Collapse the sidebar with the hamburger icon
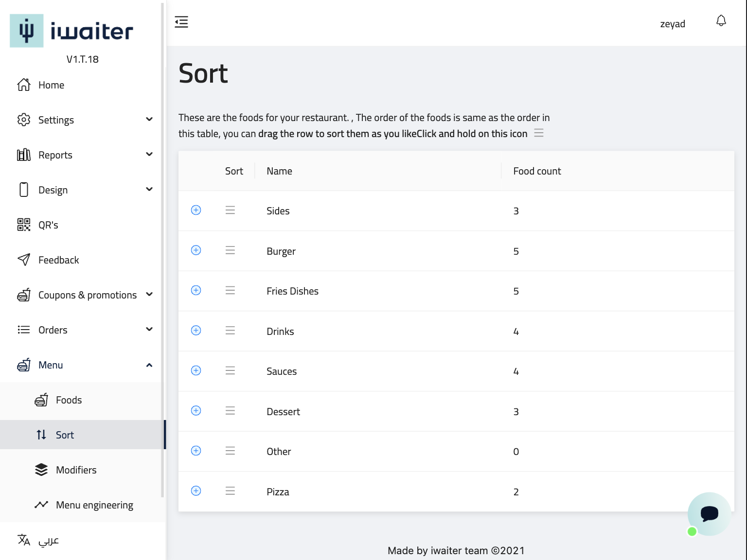The image size is (747, 560). [181, 22]
